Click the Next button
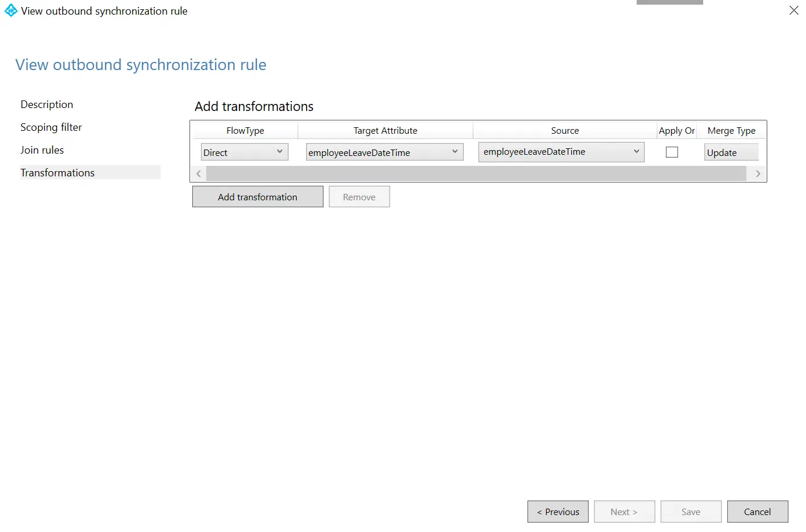This screenshot has width=806, height=532. pyautogui.click(x=624, y=512)
